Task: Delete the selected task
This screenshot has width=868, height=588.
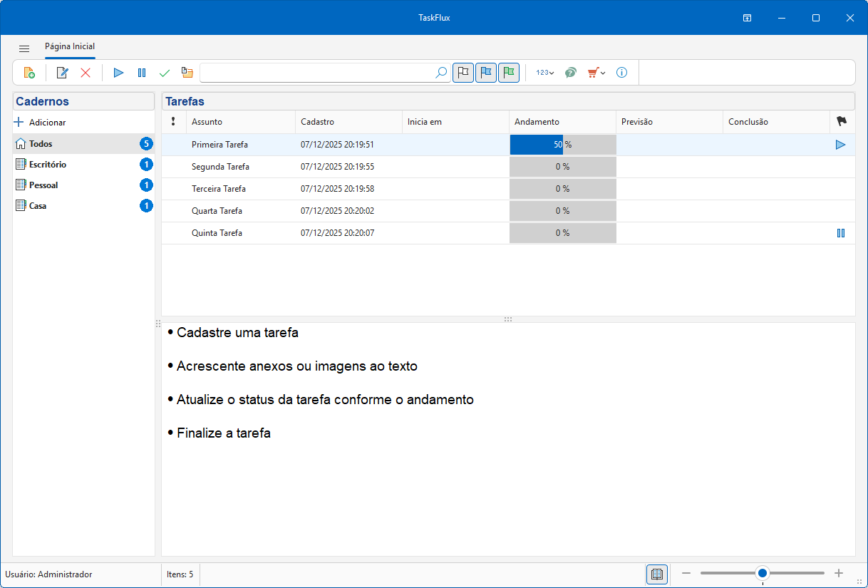Action: click(x=85, y=72)
